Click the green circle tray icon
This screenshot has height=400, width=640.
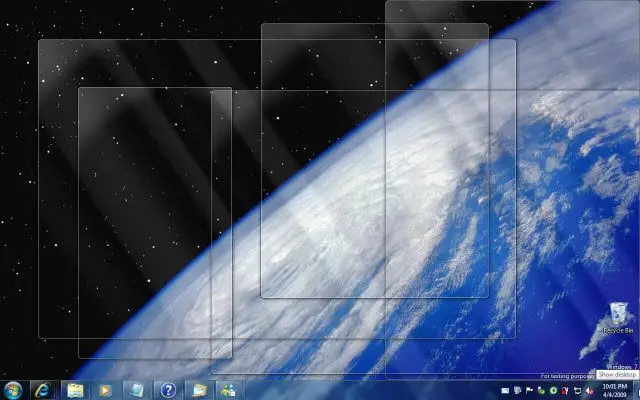553,391
